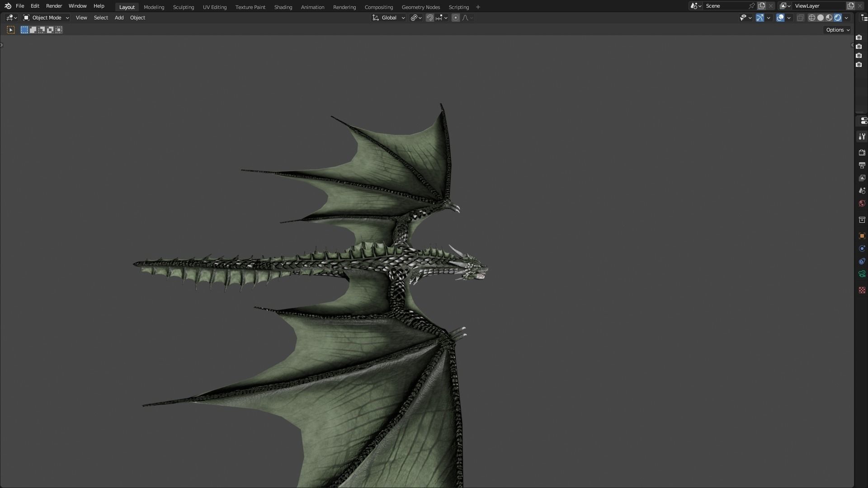Viewport: 868px width, 488px height.
Task: Click the ViewLayer name field
Action: 819,6
